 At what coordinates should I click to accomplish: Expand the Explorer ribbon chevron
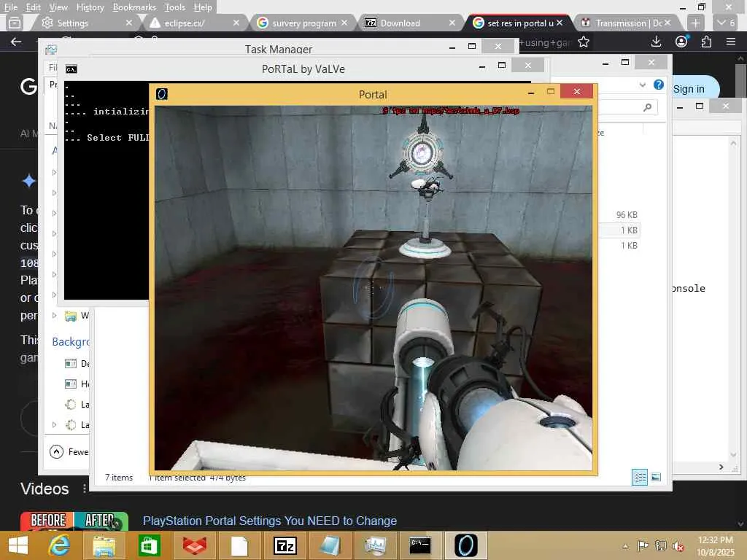coord(643,85)
